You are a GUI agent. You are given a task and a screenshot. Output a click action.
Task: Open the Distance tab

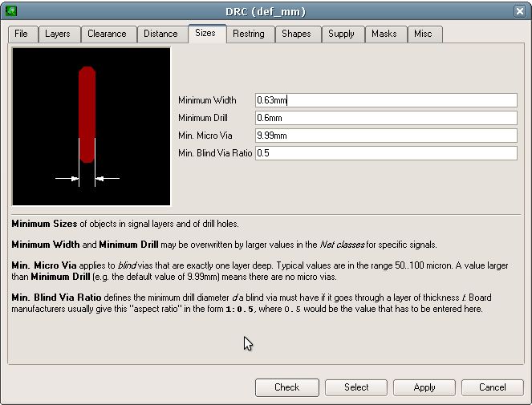[x=162, y=34]
